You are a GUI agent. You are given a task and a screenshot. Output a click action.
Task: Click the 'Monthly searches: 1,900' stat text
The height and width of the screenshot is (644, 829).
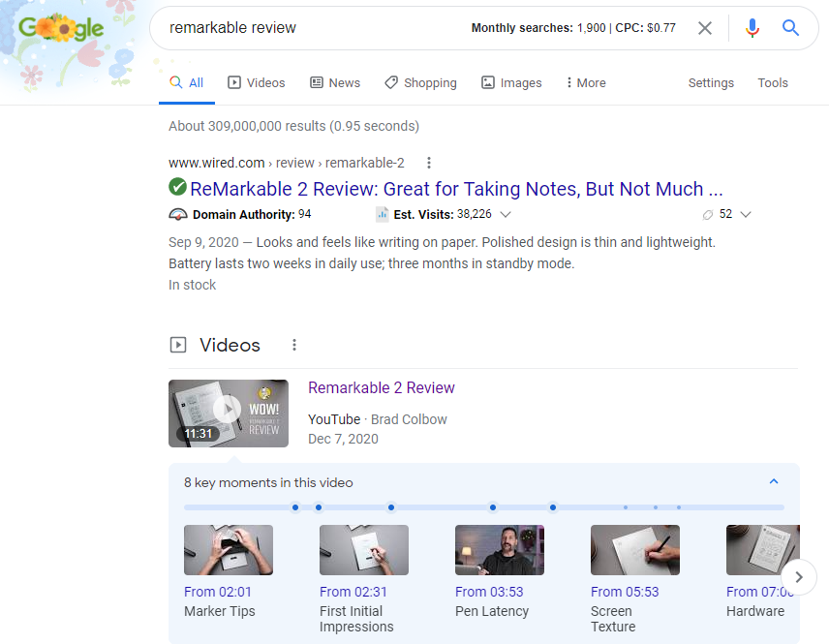(538, 28)
